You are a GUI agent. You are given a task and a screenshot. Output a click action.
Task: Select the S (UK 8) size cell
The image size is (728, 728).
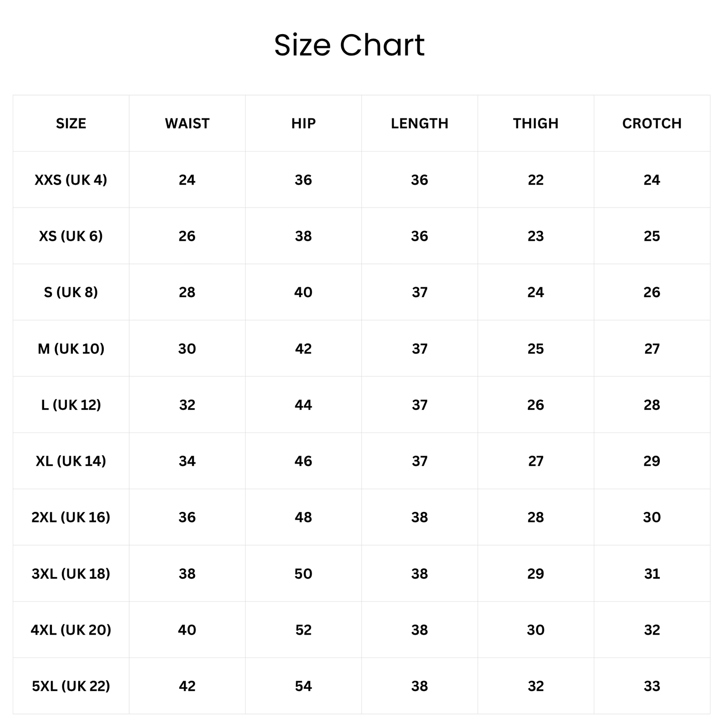point(71,292)
